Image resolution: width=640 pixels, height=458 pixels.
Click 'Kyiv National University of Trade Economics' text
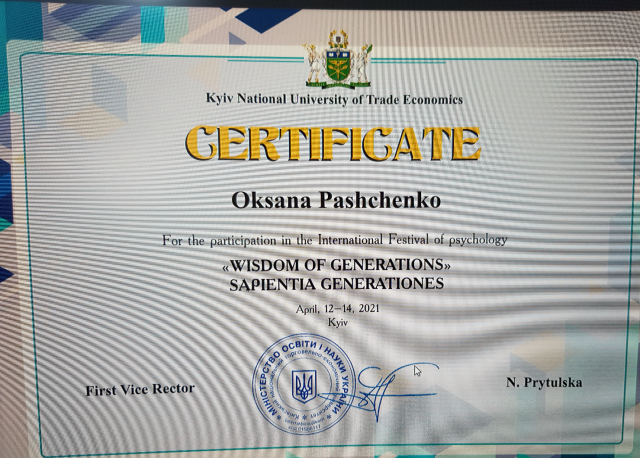point(334,99)
